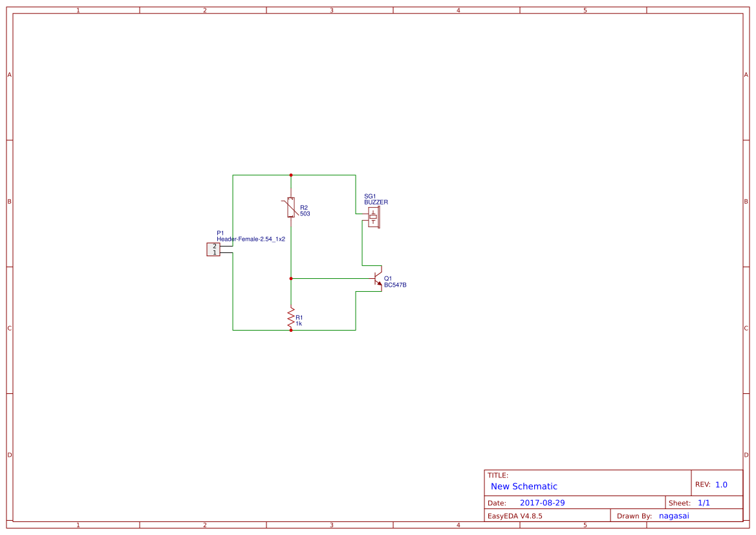The width and height of the screenshot is (756, 535).
Task: Select the 503 value label
Action: [x=305, y=213]
